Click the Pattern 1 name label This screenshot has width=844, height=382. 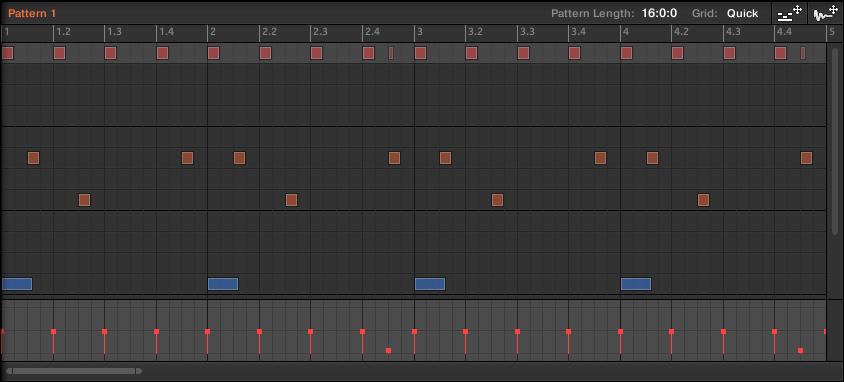click(x=32, y=13)
